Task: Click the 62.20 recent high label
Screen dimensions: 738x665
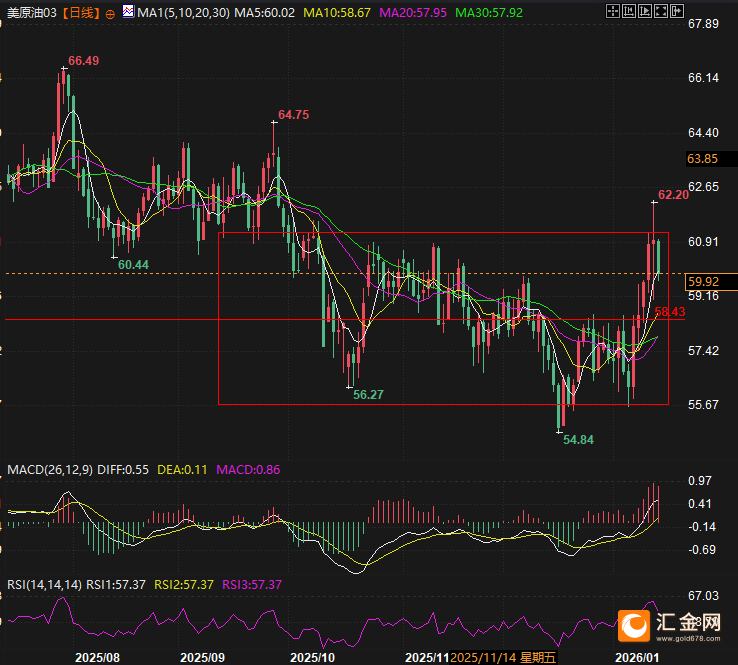Action: [673, 195]
